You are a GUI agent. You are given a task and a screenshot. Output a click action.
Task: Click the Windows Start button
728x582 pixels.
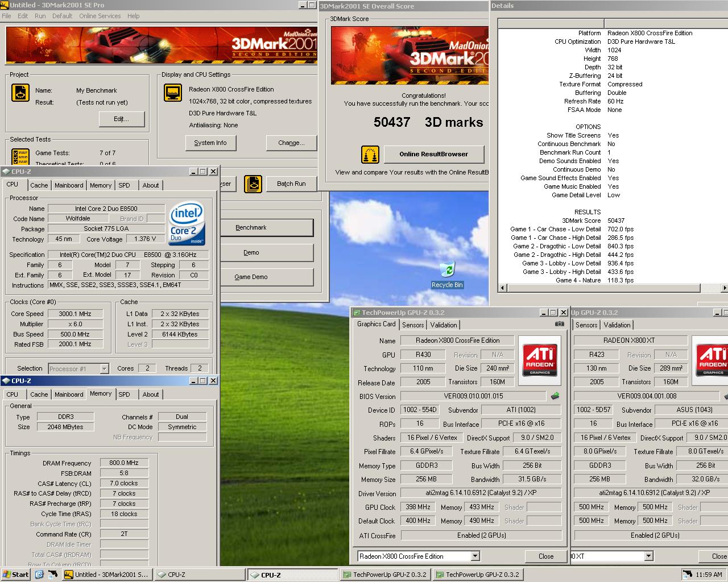pos(16,575)
